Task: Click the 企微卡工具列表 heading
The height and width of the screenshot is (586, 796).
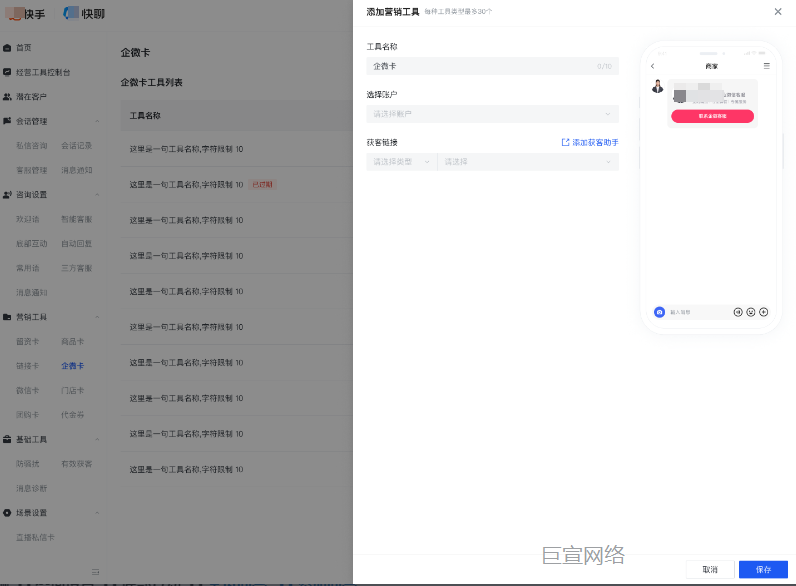Action: [151, 82]
